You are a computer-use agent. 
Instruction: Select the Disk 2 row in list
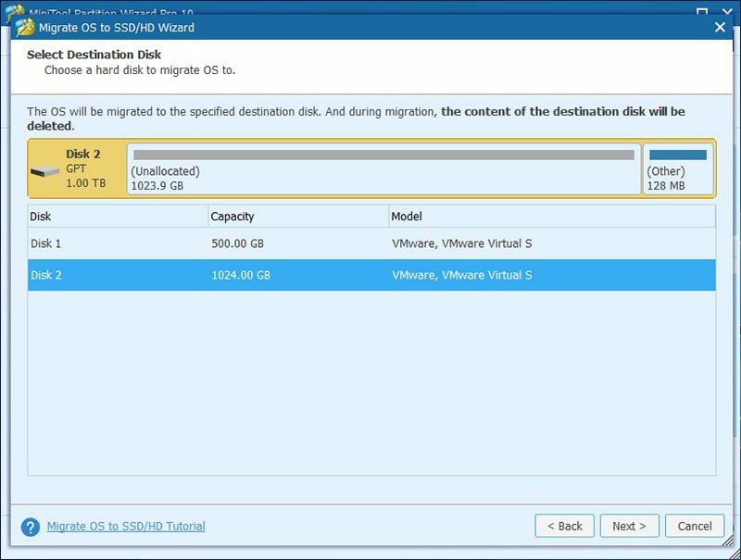click(371, 275)
